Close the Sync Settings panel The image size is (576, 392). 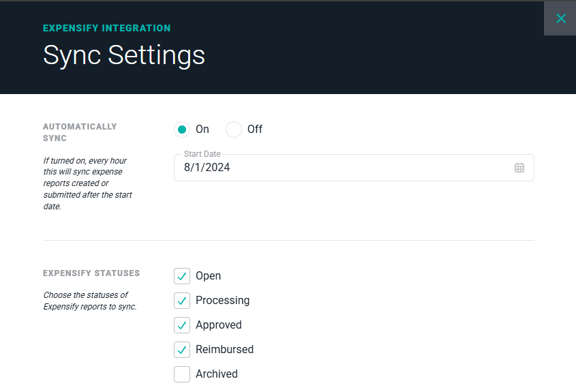click(x=560, y=18)
